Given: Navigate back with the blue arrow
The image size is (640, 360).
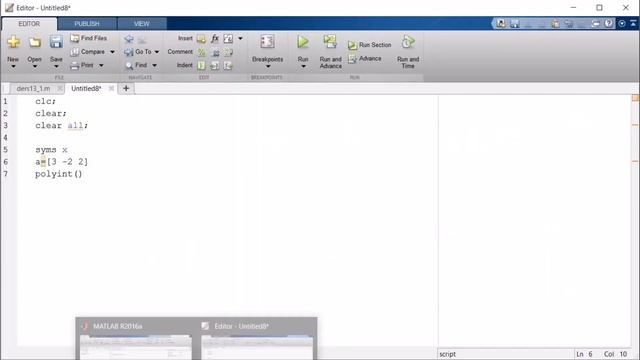Looking at the screenshot, I should click(129, 39).
